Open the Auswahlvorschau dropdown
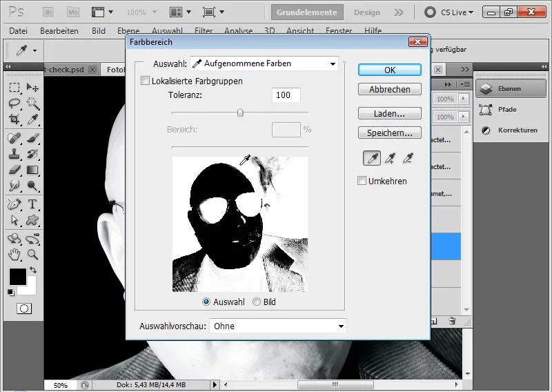The image size is (552, 392). 278,326
